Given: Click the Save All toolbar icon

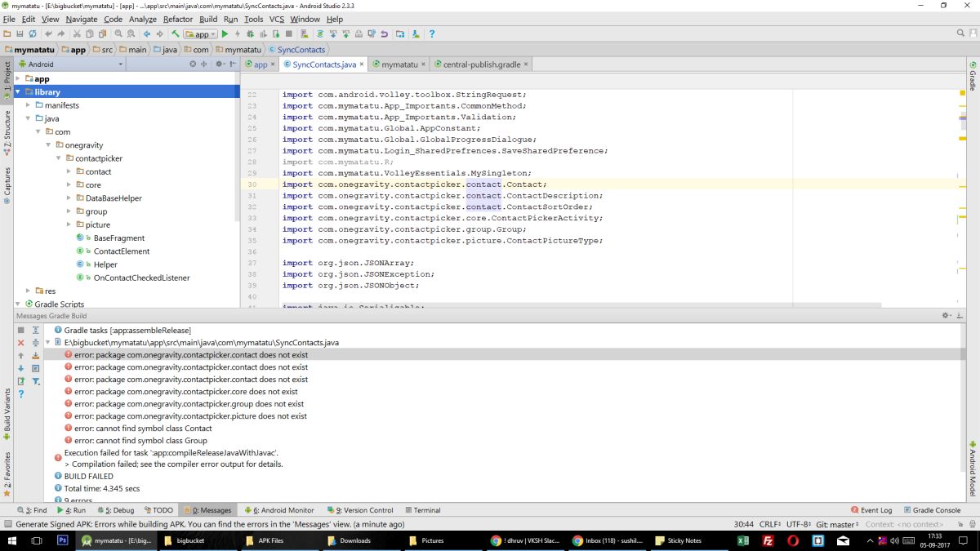Looking at the screenshot, I should coord(20,34).
